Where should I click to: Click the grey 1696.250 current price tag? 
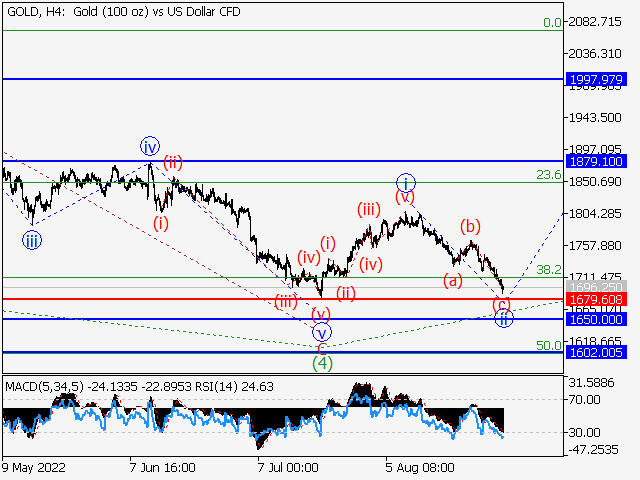tap(596, 287)
